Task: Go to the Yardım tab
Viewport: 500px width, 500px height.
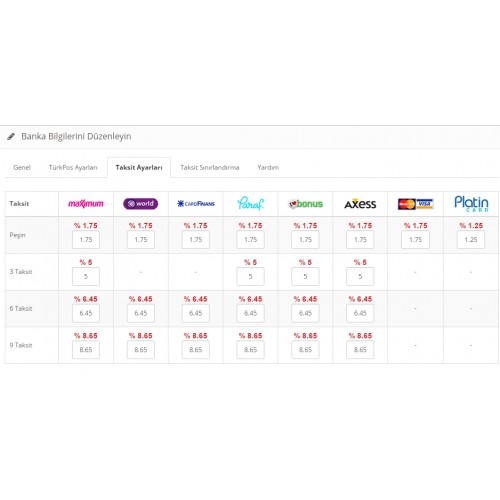Action: (x=268, y=167)
